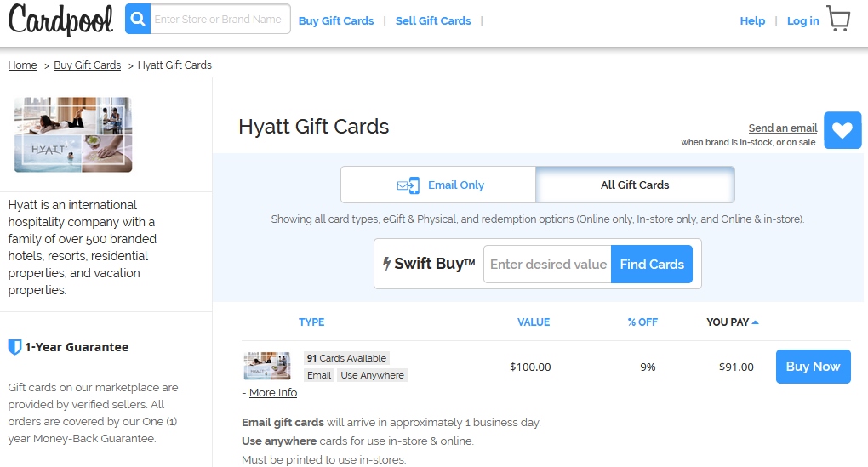Click the email-to-phone icon in Email Only tab
Screen dimensions: 868x467
tap(408, 185)
